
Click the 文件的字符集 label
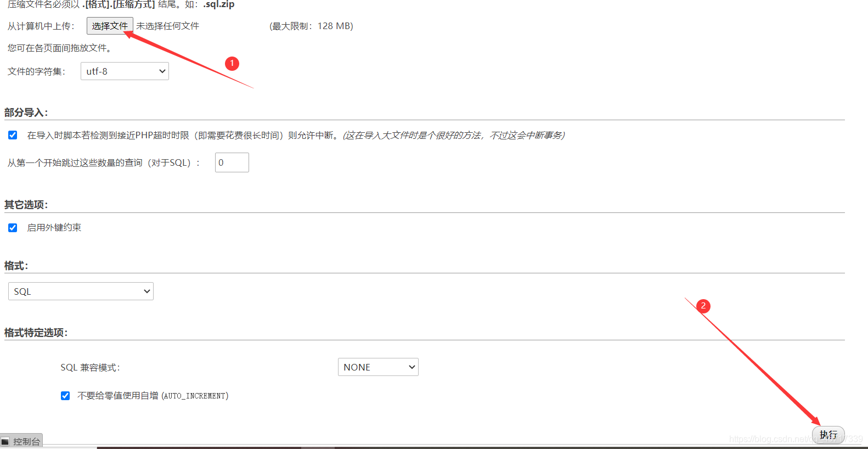coord(37,71)
